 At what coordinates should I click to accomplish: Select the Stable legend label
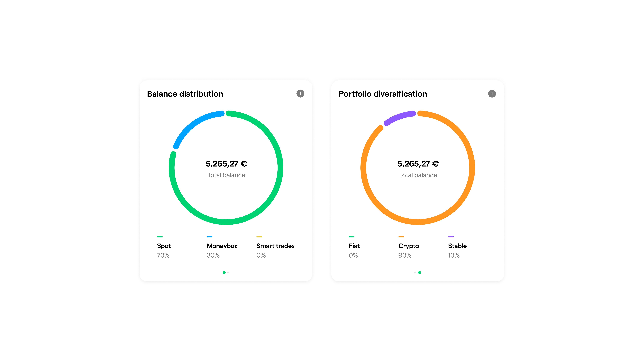pyautogui.click(x=457, y=246)
